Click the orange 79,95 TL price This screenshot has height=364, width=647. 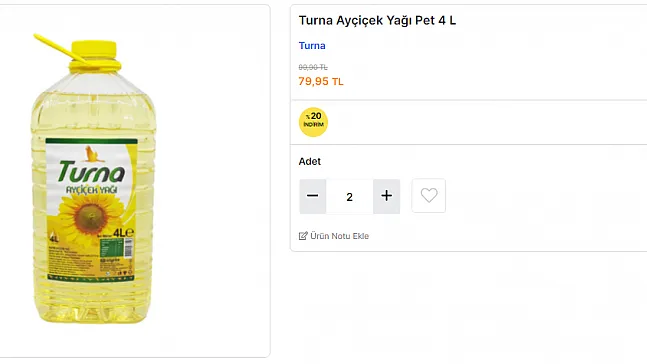[321, 81]
